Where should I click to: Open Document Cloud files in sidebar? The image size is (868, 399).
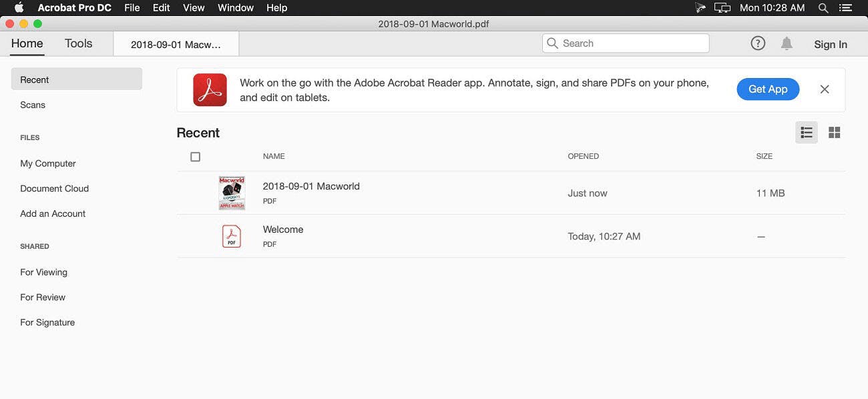click(54, 189)
